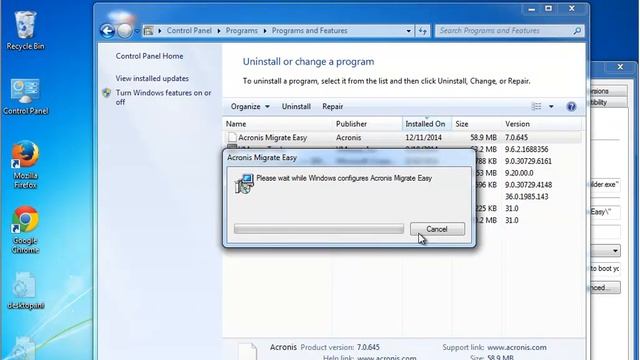Sort by the Version column header

541,124
